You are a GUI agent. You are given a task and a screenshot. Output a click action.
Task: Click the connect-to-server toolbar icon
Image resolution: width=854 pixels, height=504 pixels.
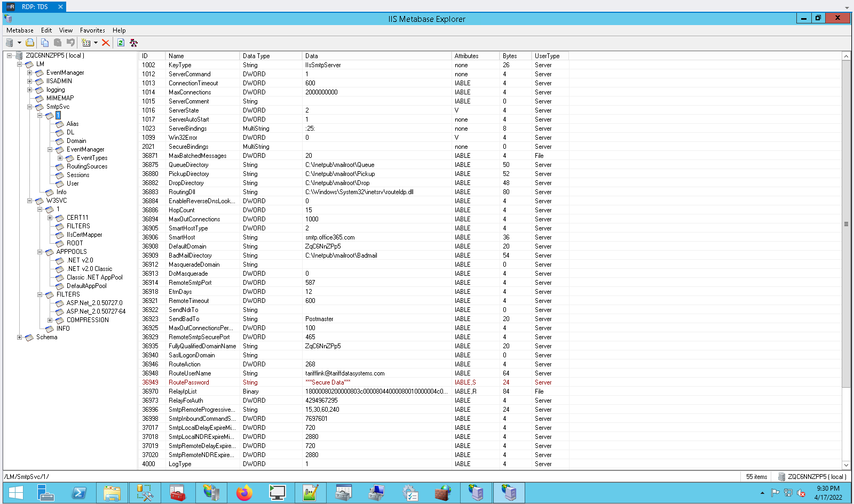[x=10, y=43]
